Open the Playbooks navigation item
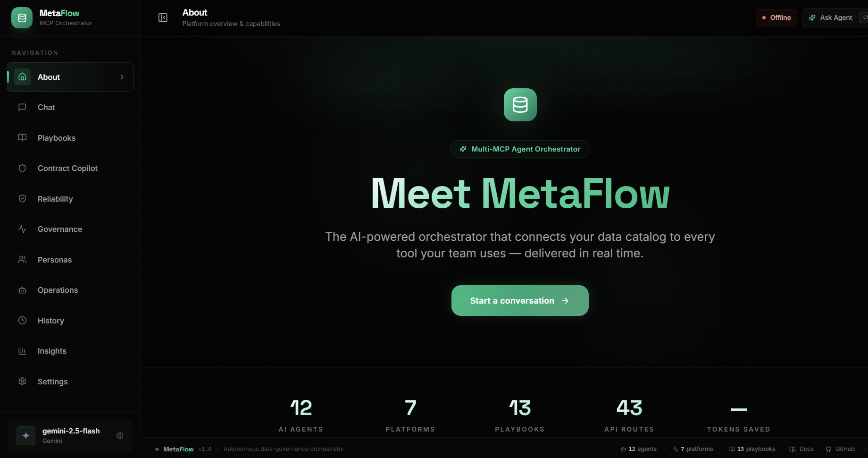This screenshot has width=868, height=458. pos(70,138)
